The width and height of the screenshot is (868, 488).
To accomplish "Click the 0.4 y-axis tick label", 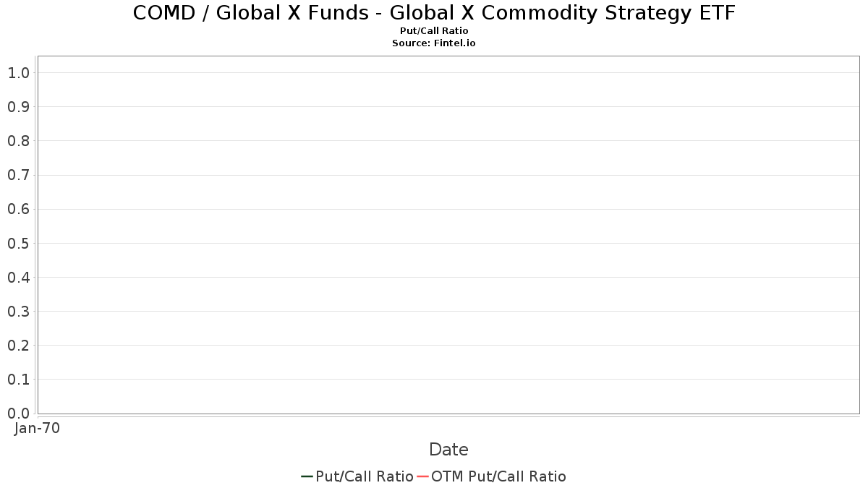I will coord(18,277).
